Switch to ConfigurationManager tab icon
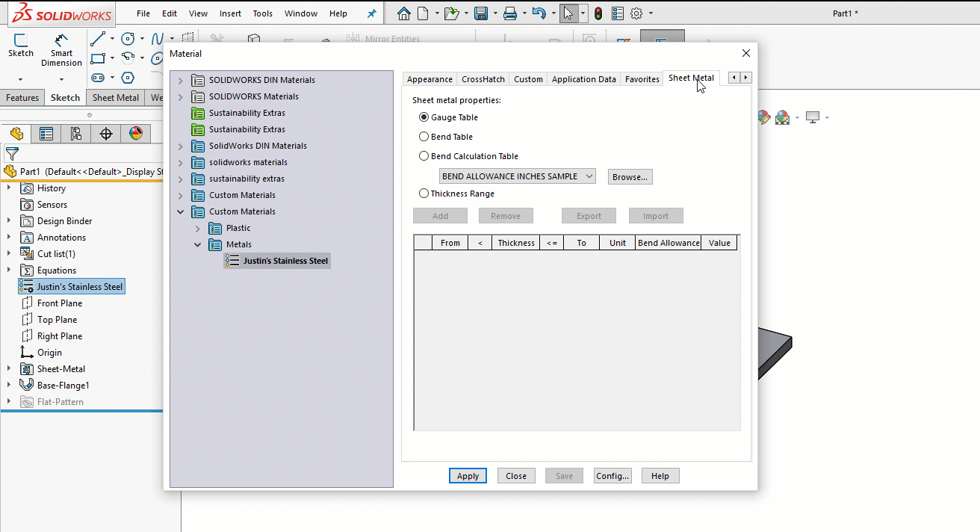 76,134
